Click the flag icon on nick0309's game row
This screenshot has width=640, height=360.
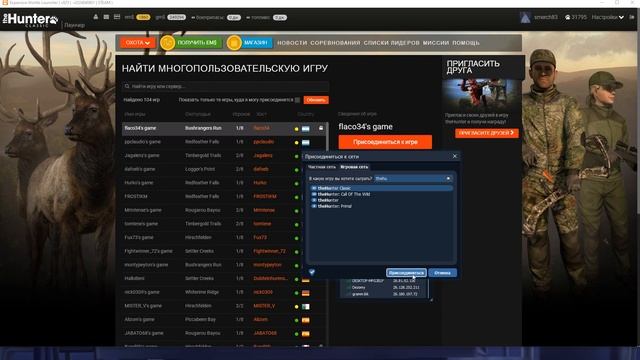pos(305,293)
